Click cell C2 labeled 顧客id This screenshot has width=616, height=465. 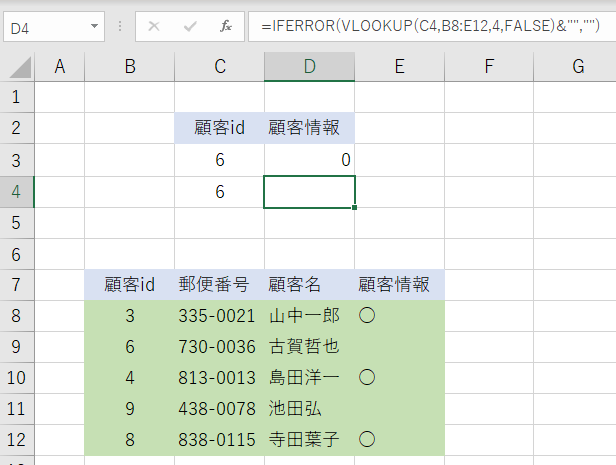click(x=220, y=128)
